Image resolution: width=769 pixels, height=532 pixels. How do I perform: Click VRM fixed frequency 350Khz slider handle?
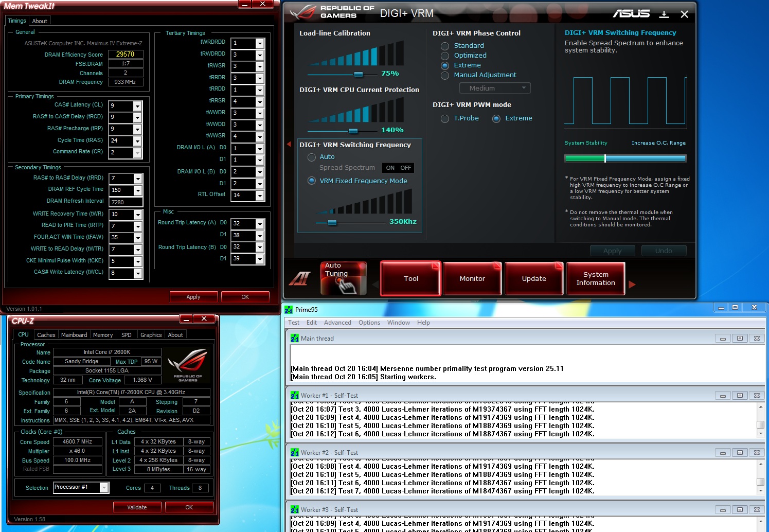click(x=332, y=223)
